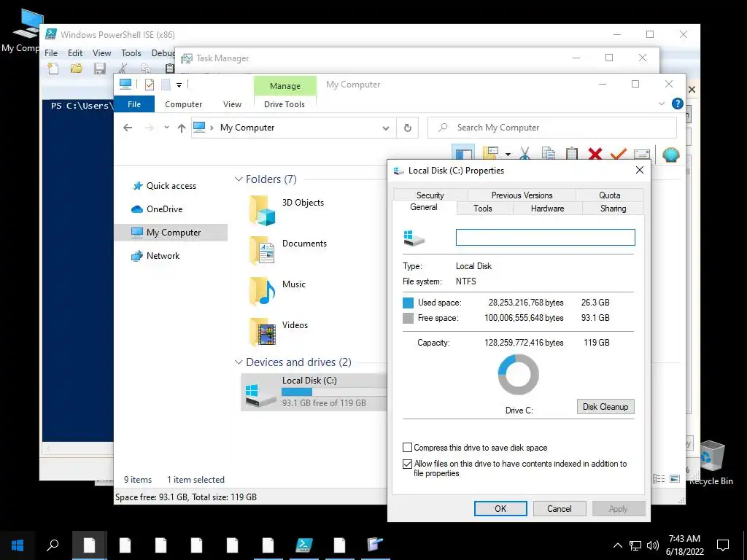The height and width of the screenshot is (560, 747).
Task: Click Save floppy icon in PowerShell ISE toolbar
Action: pos(99,69)
